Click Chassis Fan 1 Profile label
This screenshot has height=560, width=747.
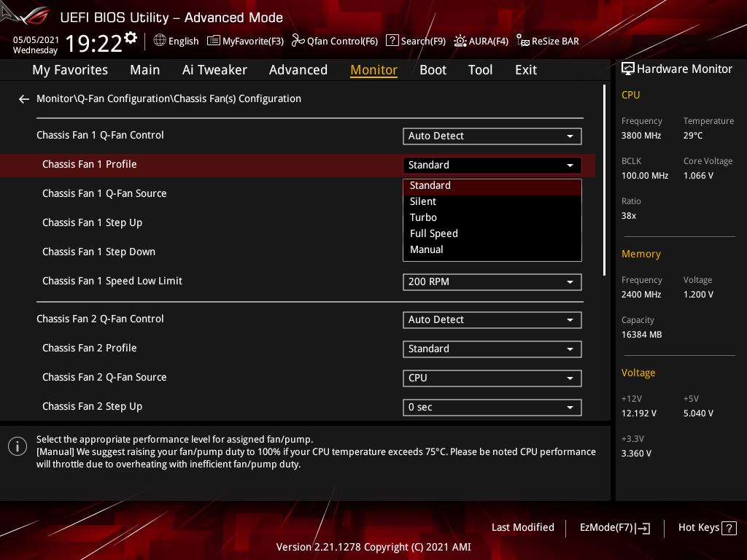point(90,164)
